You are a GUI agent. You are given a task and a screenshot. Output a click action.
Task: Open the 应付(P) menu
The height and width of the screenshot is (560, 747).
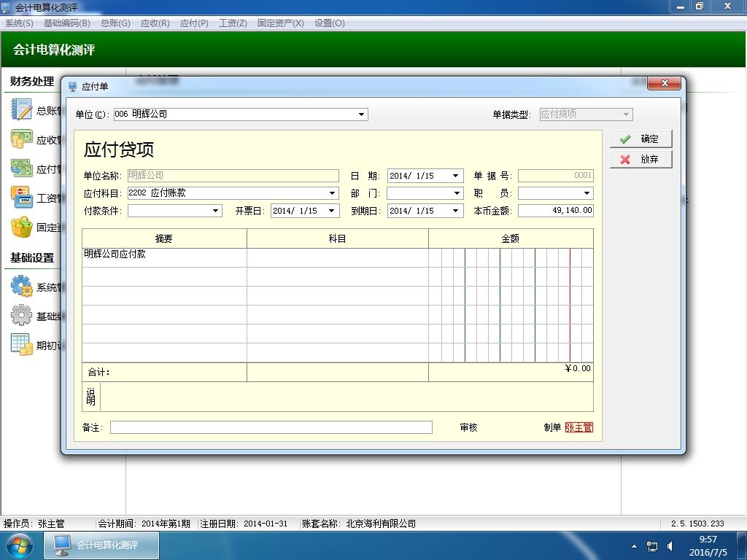click(194, 23)
